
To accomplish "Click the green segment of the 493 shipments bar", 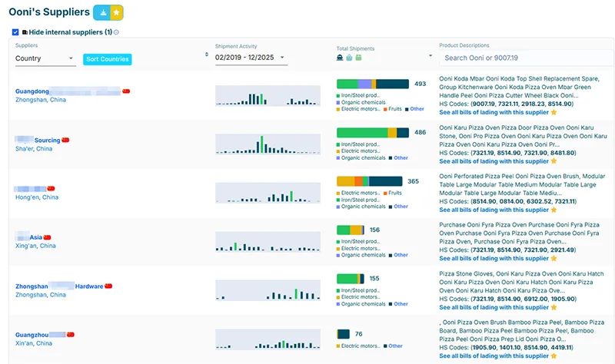I will click(347, 84).
